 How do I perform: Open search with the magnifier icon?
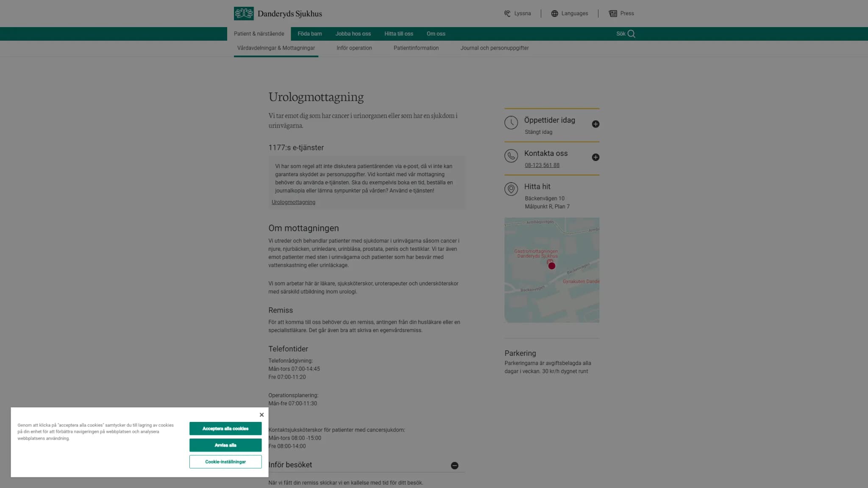tap(632, 34)
